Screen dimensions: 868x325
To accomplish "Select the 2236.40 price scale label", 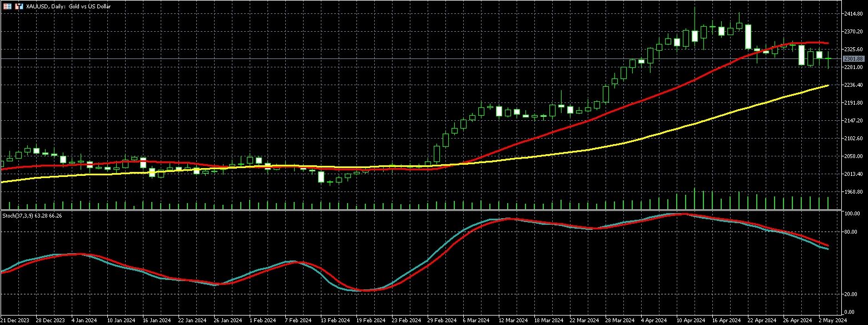I will tap(853, 85).
